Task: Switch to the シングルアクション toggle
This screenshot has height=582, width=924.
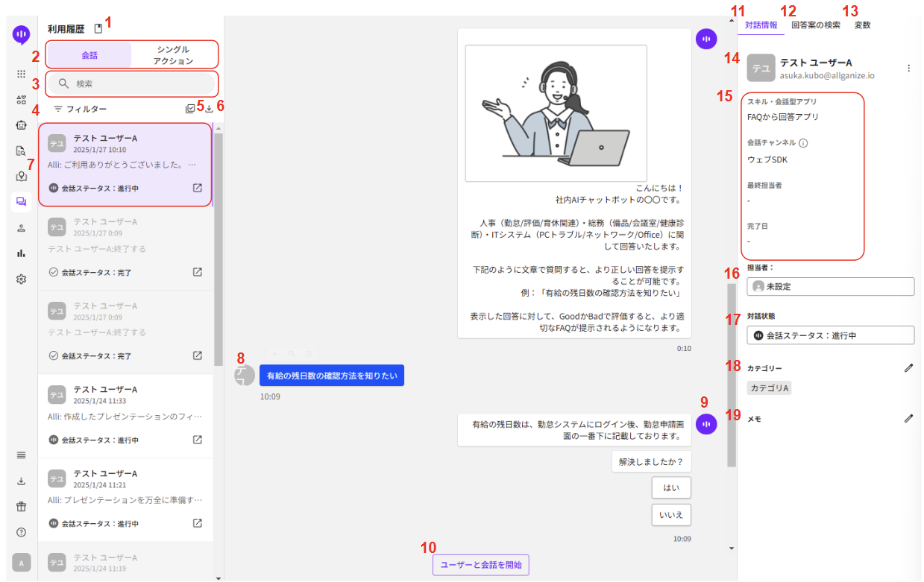Action: coord(173,55)
